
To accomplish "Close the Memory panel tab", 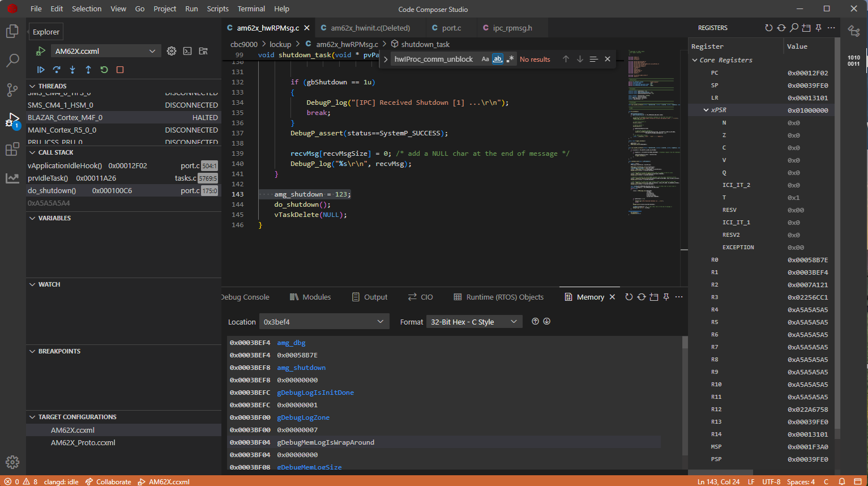I will 612,297.
